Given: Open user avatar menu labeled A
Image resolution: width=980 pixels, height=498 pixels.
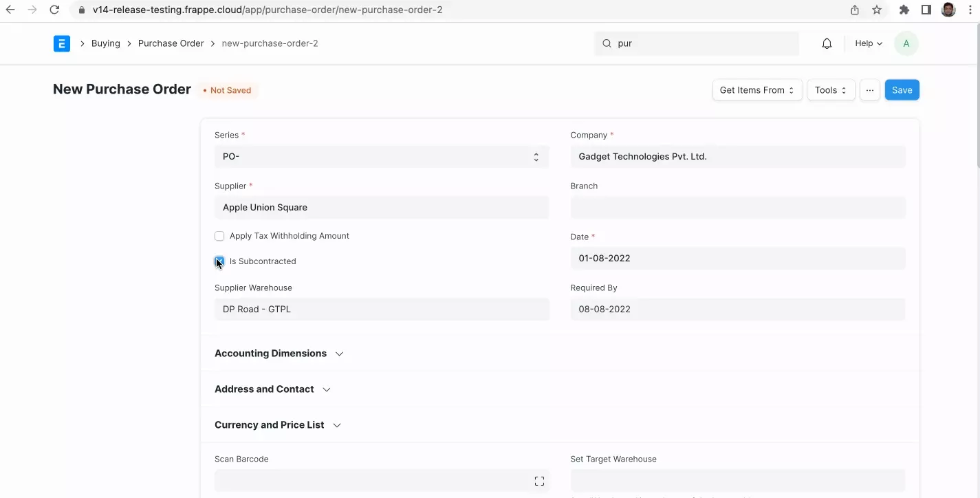Looking at the screenshot, I should coord(906,43).
